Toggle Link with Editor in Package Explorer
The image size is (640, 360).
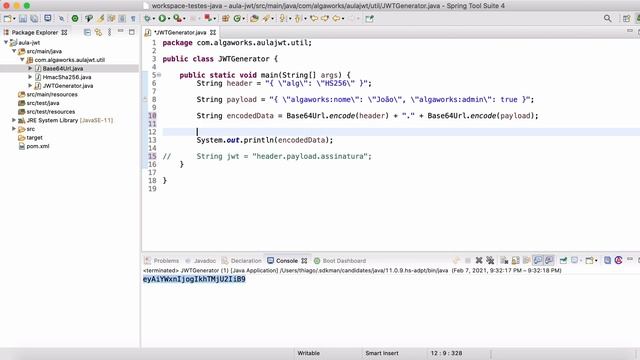[x=98, y=32]
